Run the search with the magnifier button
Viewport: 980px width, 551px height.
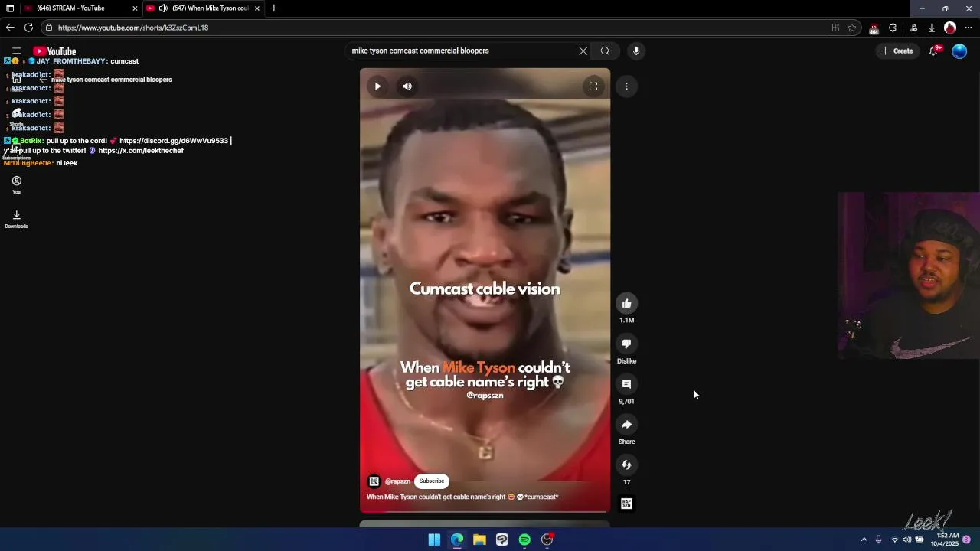click(x=605, y=51)
